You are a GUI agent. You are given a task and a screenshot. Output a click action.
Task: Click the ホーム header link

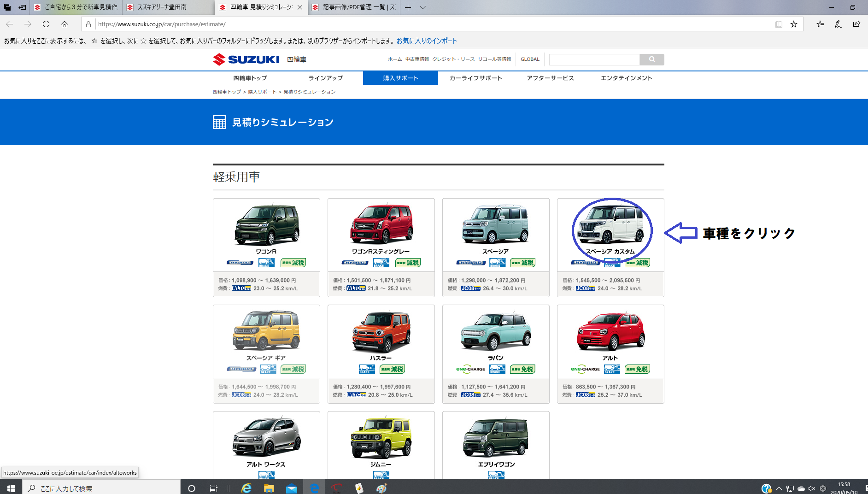pos(395,59)
